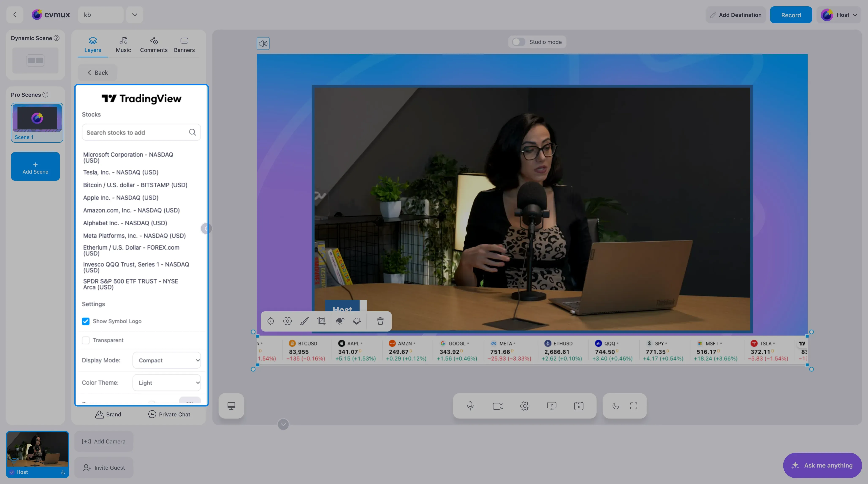Select the Layers tab

93,45
